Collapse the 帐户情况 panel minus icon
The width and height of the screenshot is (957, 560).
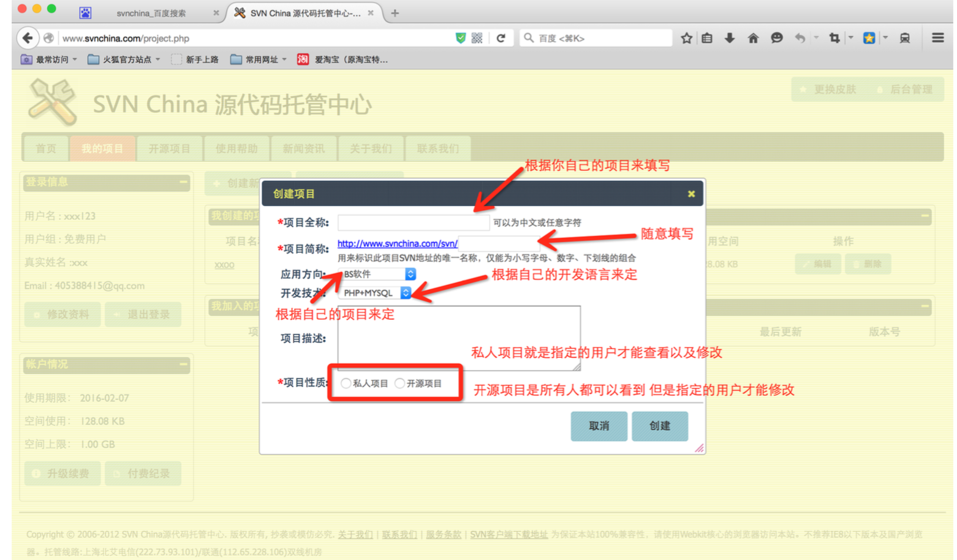(x=183, y=365)
